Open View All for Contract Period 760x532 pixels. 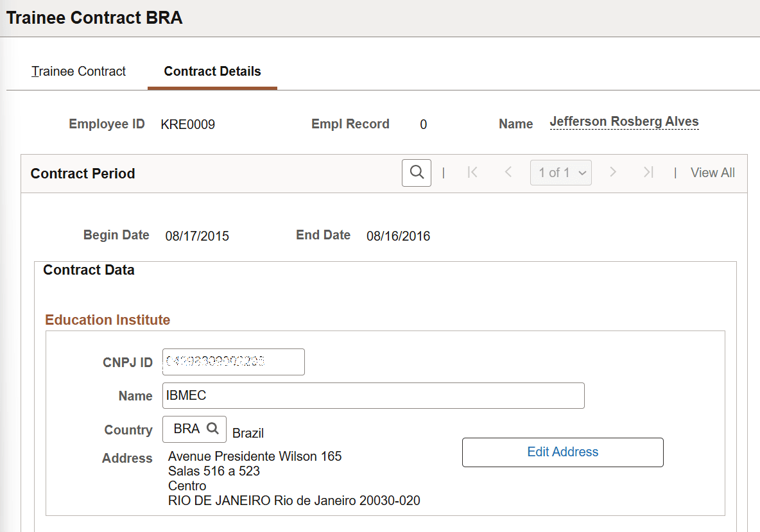[712, 173]
